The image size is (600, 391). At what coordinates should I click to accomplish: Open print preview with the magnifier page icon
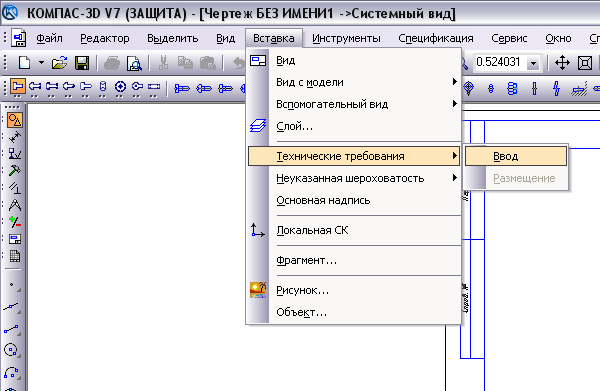pyautogui.click(x=134, y=63)
